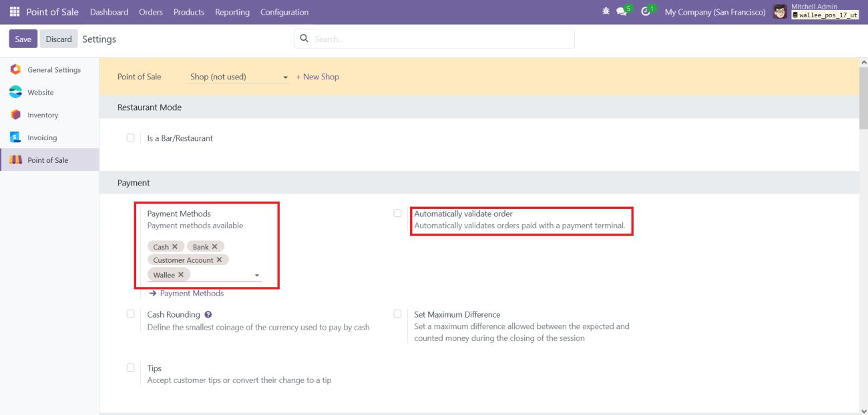Click the Save button
Viewport: 868px width, 415px height.
(23, 39)
